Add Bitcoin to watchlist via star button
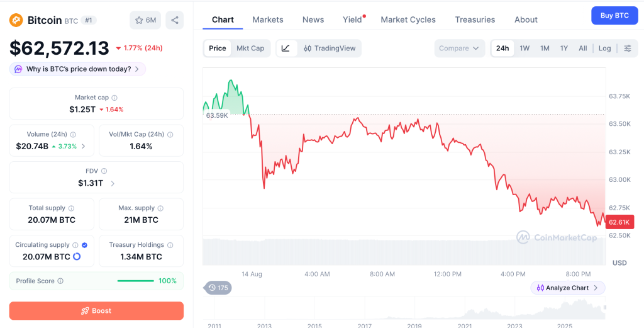Screen dimensions: 644x328 coord(145,20)
